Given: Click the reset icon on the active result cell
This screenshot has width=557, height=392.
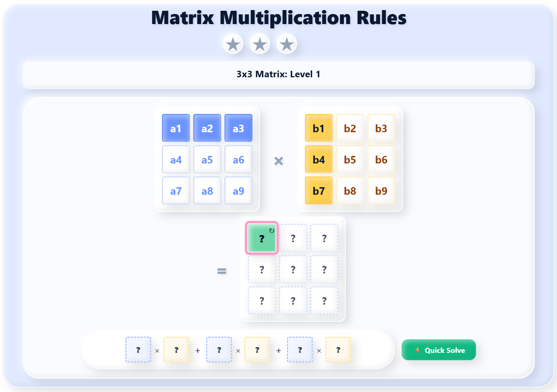Looking at the screenshot, I should coord(271,231).
